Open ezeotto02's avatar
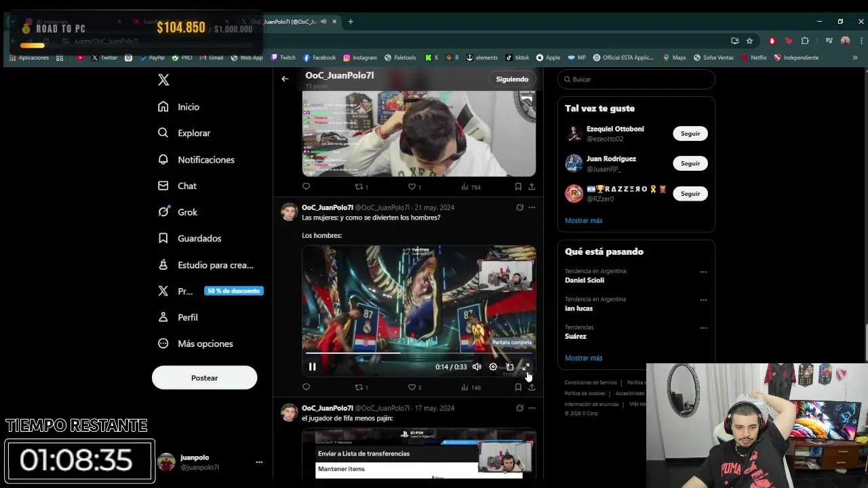 (x=574, y=134)
